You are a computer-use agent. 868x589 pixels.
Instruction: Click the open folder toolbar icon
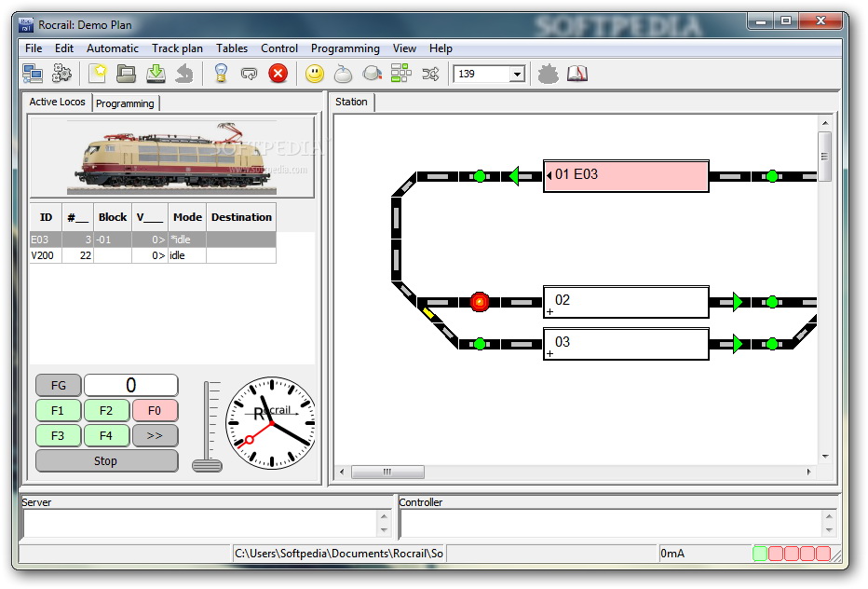point(127,73)
